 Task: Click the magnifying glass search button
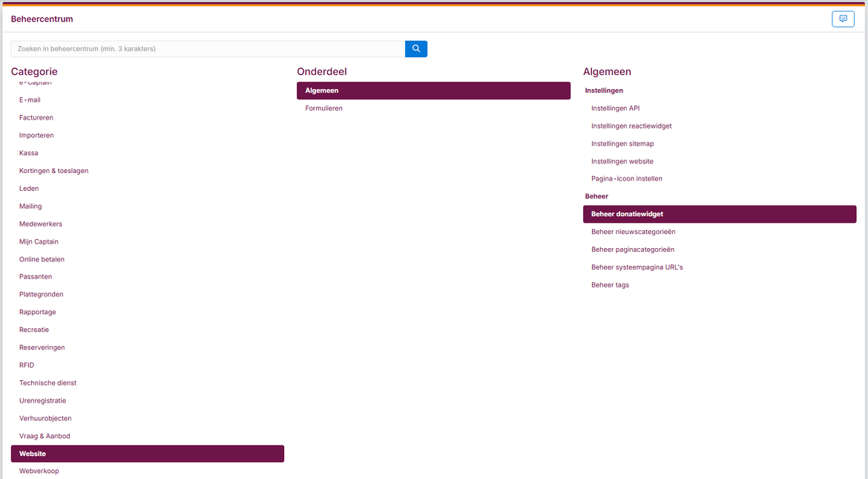pyautogui.click(x=415, y=49)
